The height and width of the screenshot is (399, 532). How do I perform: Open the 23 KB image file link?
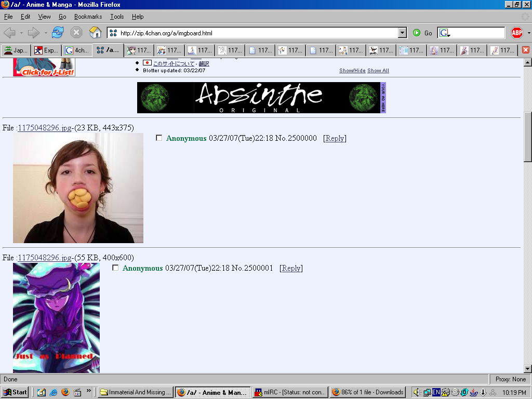tap(45, 128)
